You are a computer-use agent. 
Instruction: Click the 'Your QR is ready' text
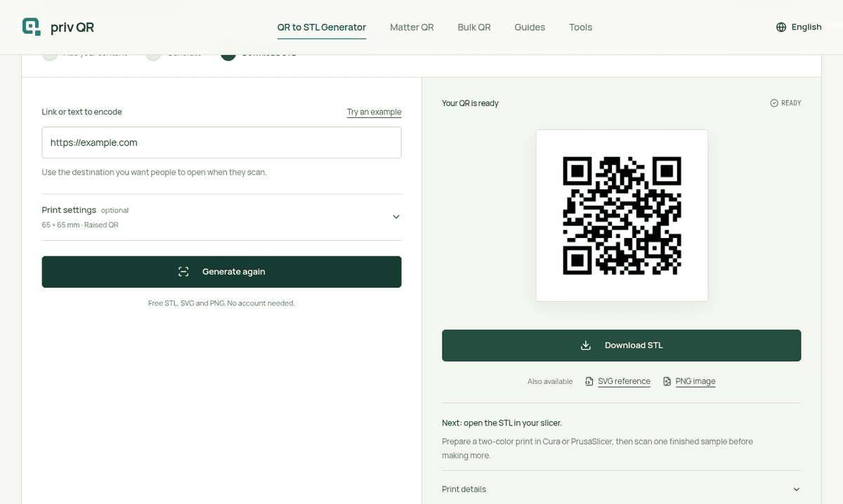tap(470, 103)
